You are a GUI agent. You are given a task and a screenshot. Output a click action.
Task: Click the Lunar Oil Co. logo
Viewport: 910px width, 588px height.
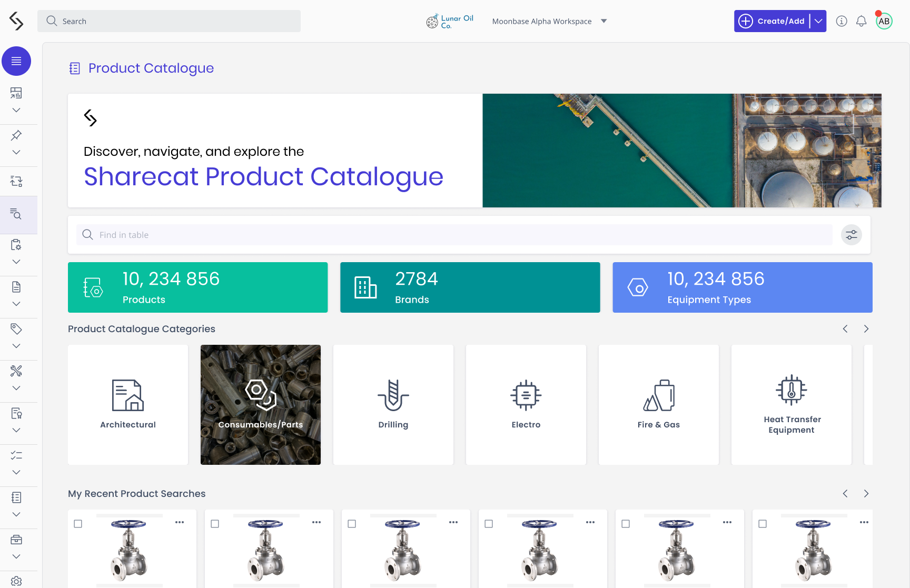450,21
